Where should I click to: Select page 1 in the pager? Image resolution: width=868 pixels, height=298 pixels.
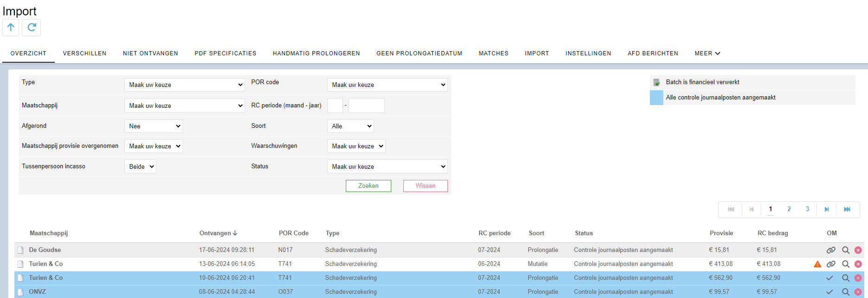[771, 209]
